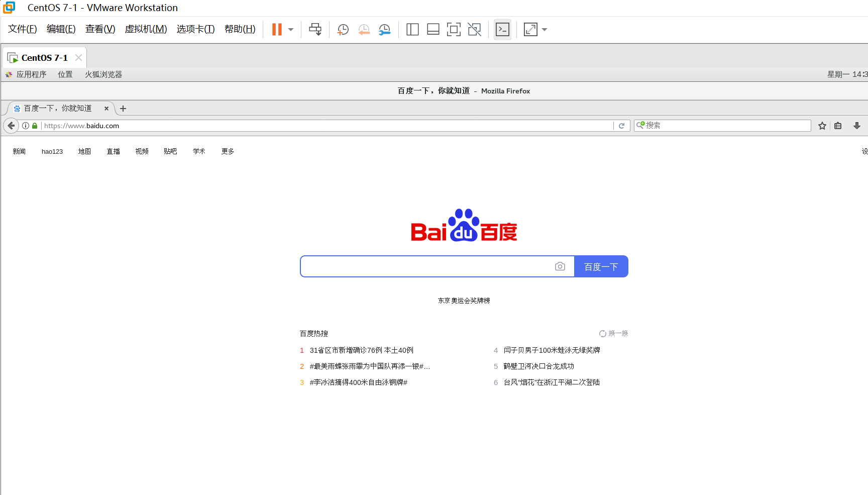Open the Firefox downloads panel

click(x=857, y=126)
